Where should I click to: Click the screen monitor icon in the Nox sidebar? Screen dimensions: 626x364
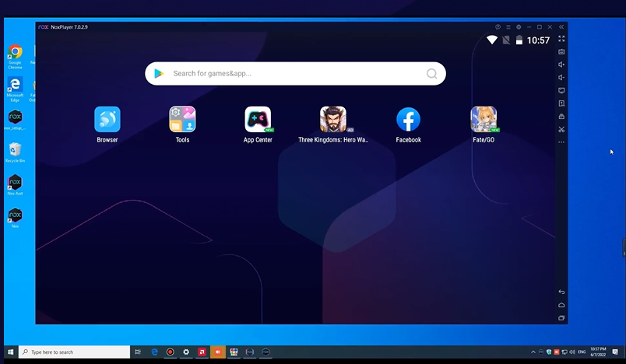tap(561, 90)
